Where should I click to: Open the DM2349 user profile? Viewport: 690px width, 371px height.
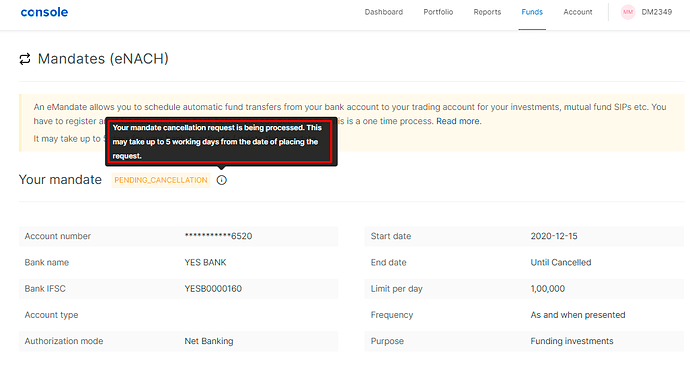point(657,12)
